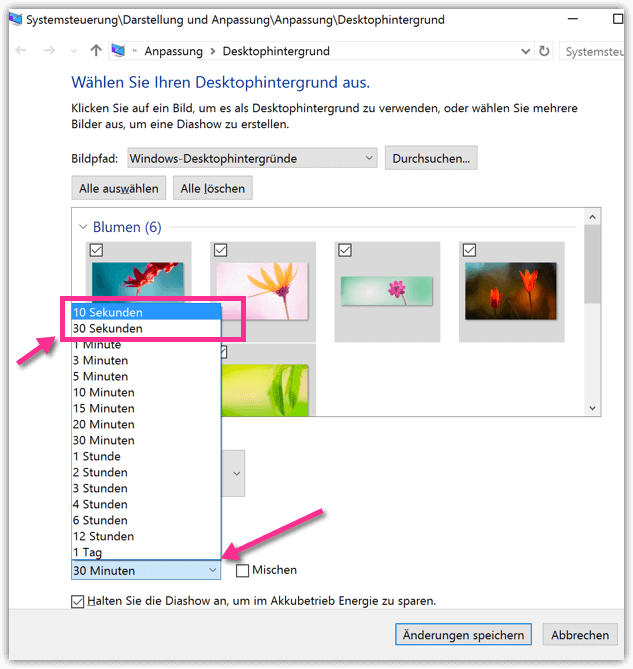633x669 pixels.
Task: Choose 1 Stunde interval
Action: [146, 457]
